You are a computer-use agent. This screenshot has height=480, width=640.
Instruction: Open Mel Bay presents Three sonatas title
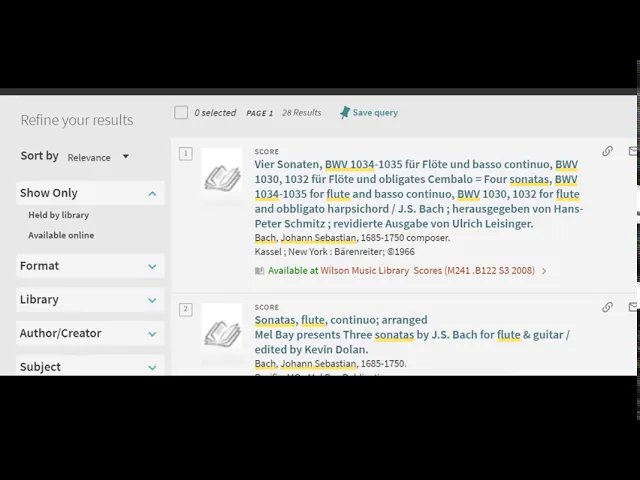click(412, 342)
